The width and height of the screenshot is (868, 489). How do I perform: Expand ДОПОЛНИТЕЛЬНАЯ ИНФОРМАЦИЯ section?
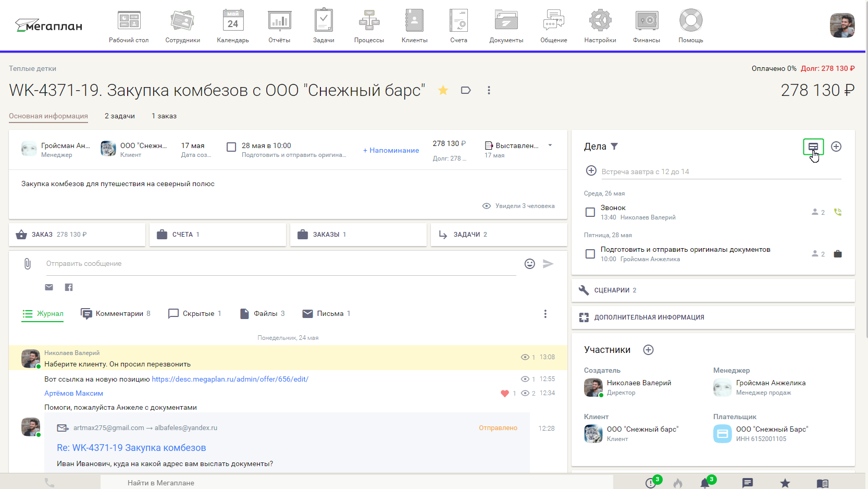click(713, 317)
